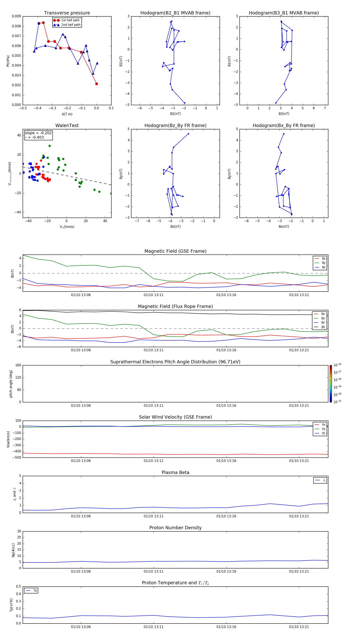The width and height of the screenshot is (351, 644).
Task: Click 'Hodogram(B3_B1 MVAB frame)' title
Action: coord(284,13)
